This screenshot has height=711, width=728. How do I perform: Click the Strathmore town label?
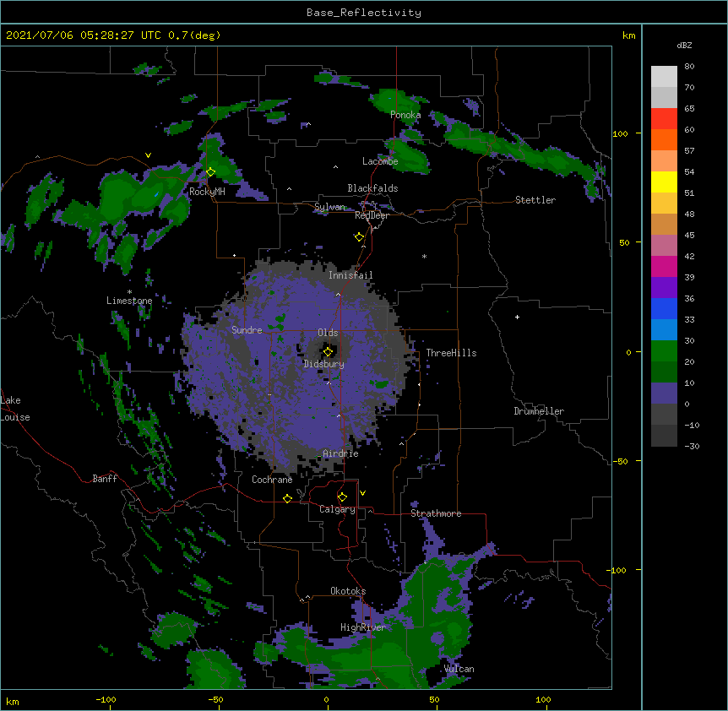[x=436, y=513]
